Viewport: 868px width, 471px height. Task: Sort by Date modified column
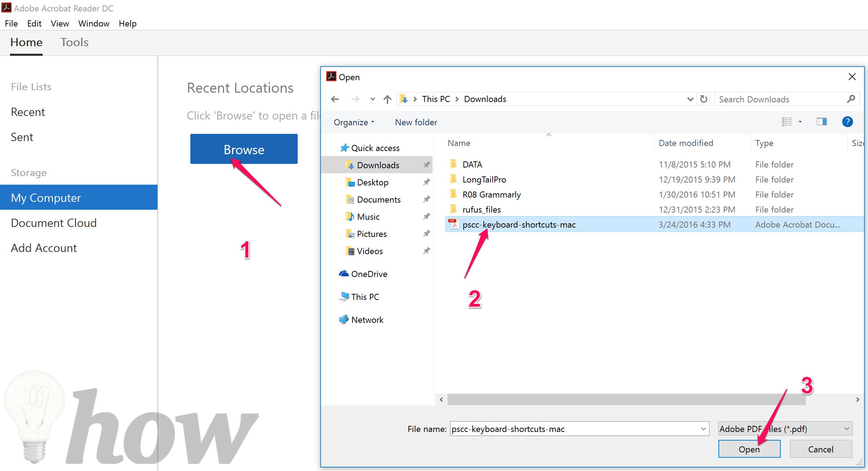(x=686, y=143)
